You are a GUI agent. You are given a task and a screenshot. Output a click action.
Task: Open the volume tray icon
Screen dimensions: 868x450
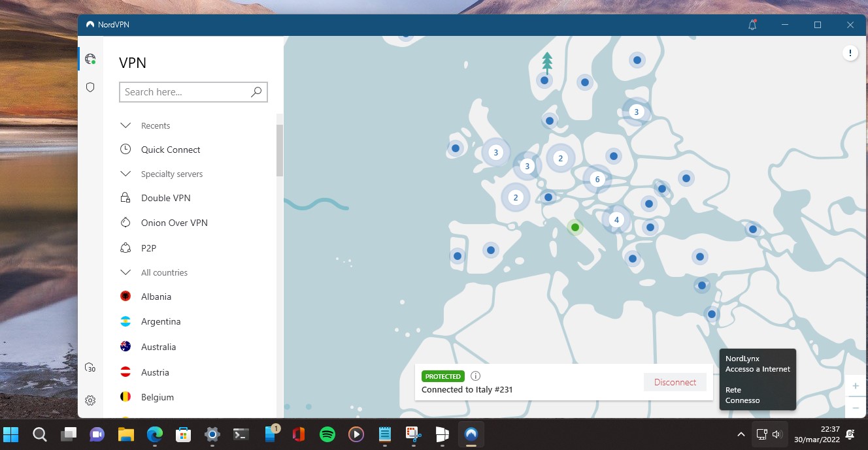(x=776, y=434)
